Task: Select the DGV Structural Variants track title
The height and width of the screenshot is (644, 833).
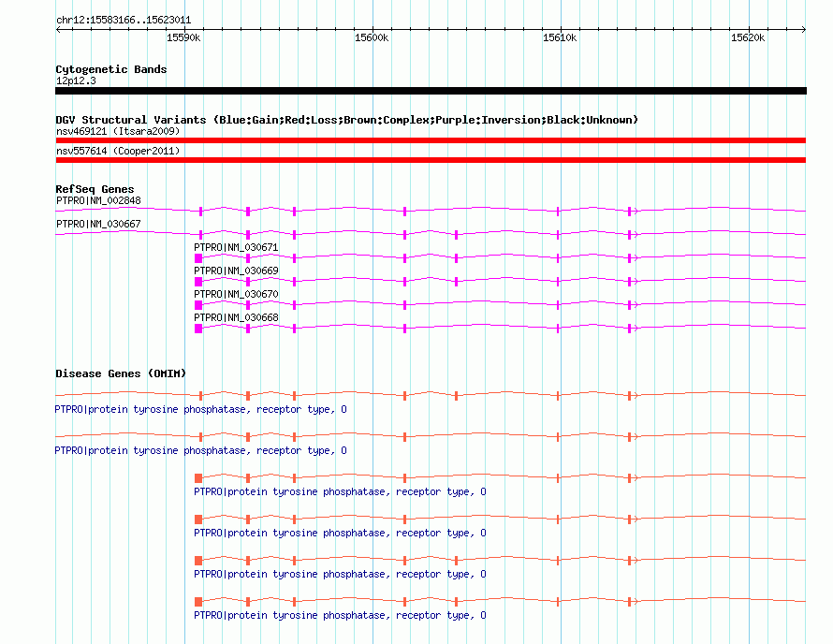Action: click(346, 120)
